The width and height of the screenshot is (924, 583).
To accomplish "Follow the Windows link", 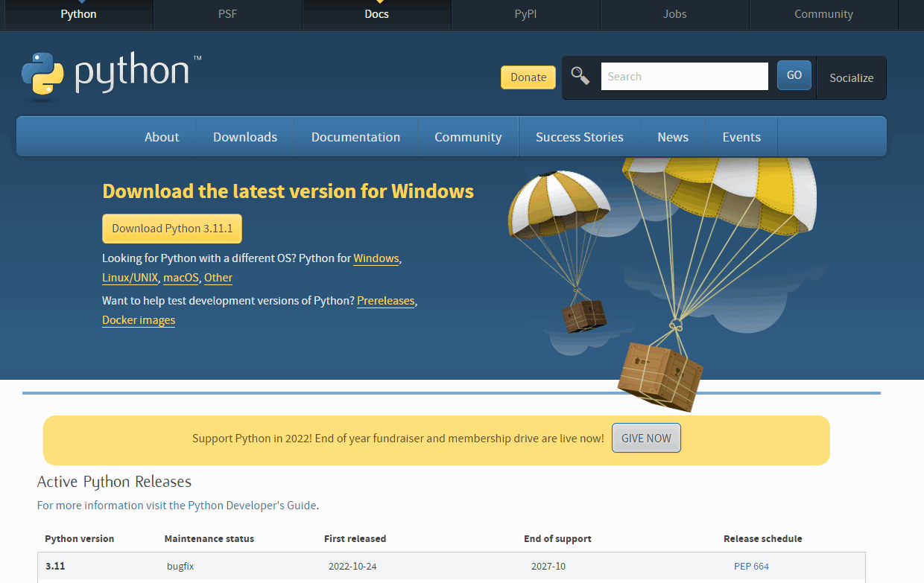I will (x=376, y=258).
